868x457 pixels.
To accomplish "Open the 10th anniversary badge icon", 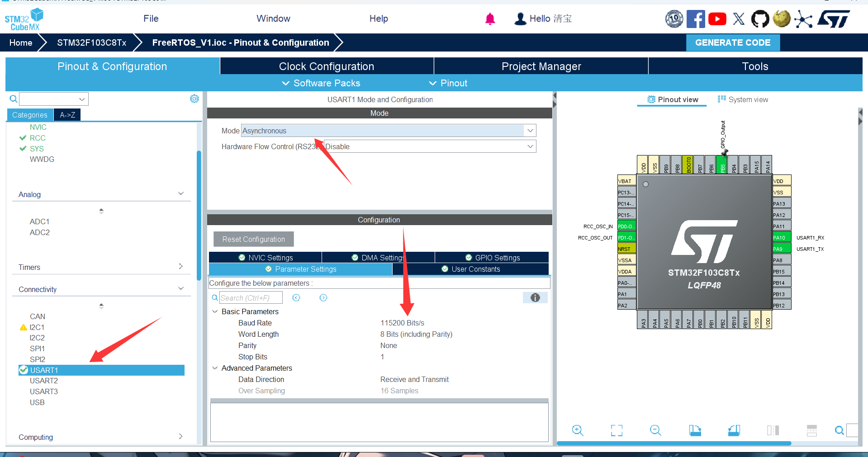I will click(674, 19).
